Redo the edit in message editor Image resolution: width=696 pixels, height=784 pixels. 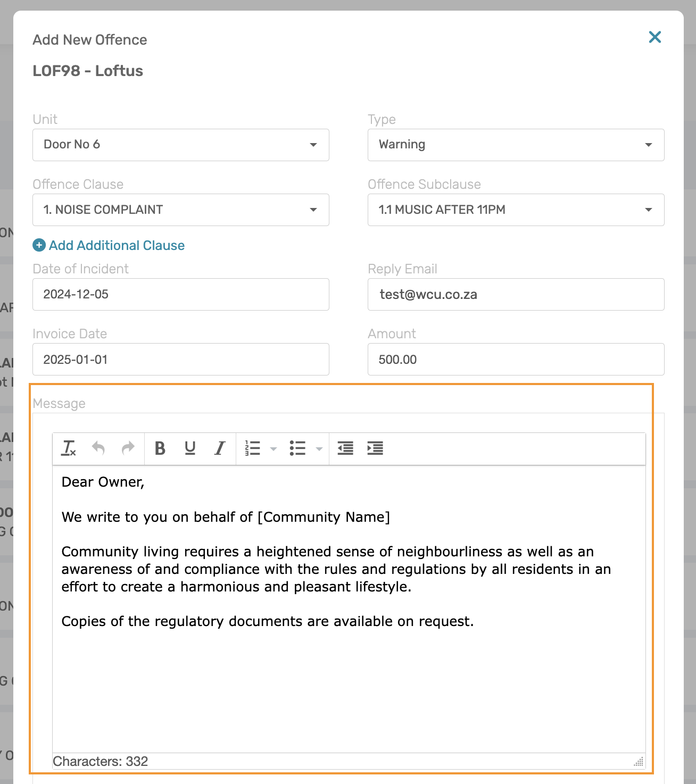(128, 448)
